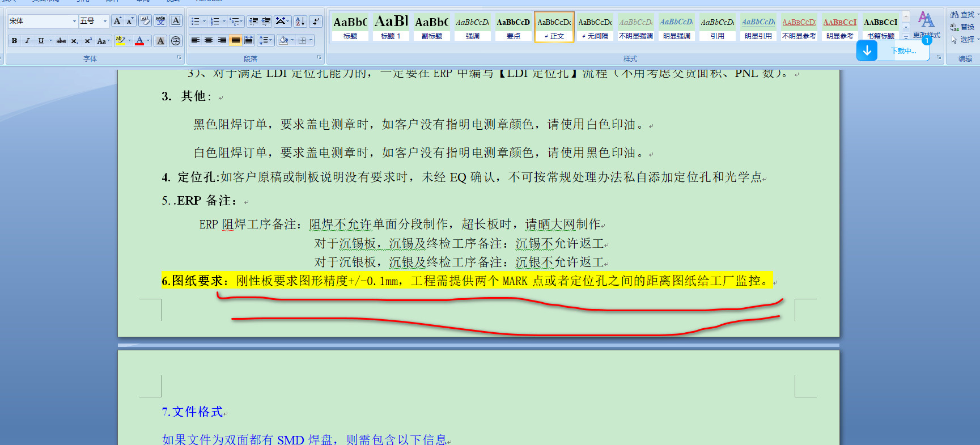The image size is (980, 445).
Task: Click the highlighted line 6.图纸要求
Action: (467, 281)
